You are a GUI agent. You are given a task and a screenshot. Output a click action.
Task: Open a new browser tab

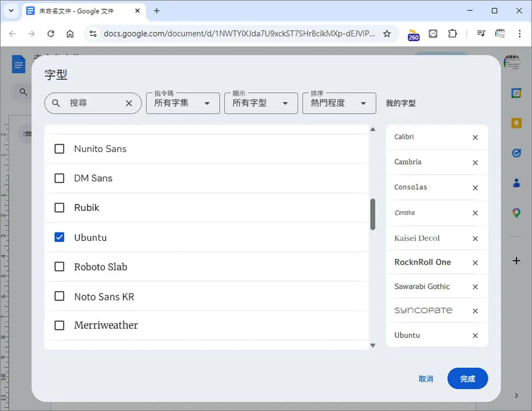point(156,11)
